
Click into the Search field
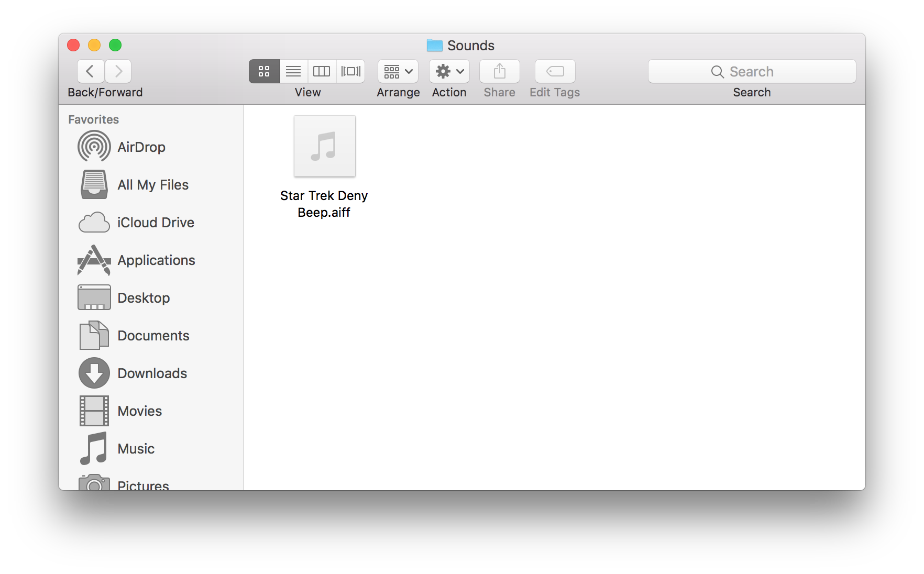pyautogui.click(x=752, y=71)
